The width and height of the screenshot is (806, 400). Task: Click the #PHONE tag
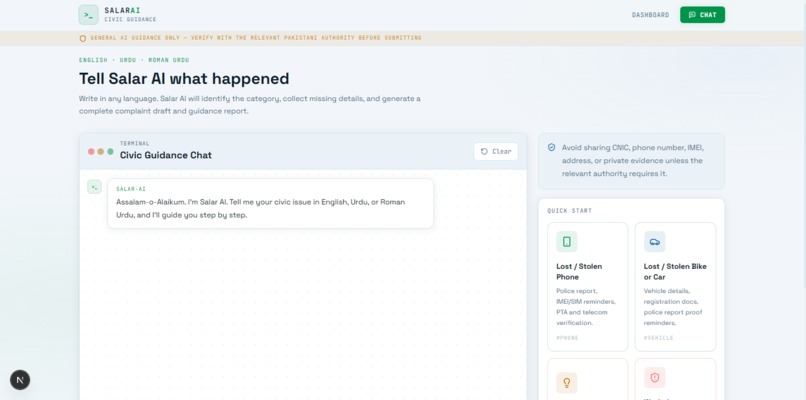point(567,338)
